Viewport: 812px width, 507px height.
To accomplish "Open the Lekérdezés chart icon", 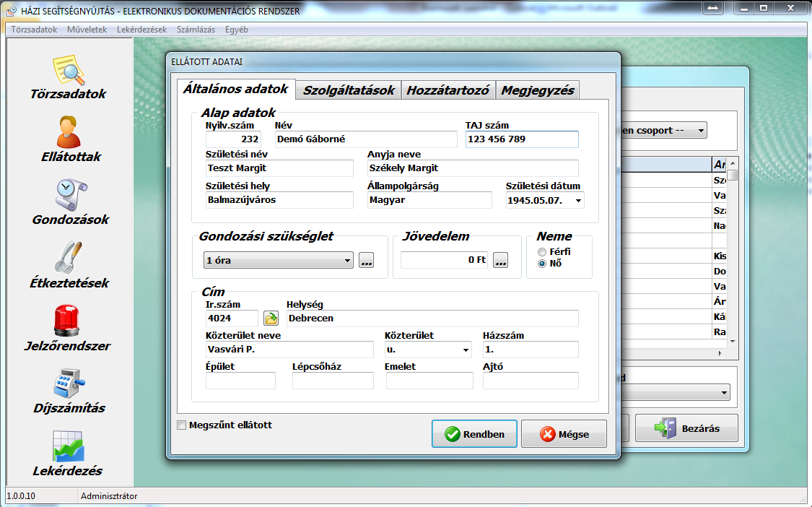I will tap(67, 446).
